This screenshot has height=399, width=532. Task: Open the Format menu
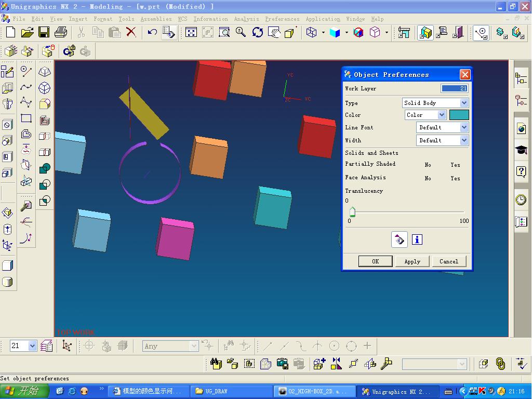103,19
